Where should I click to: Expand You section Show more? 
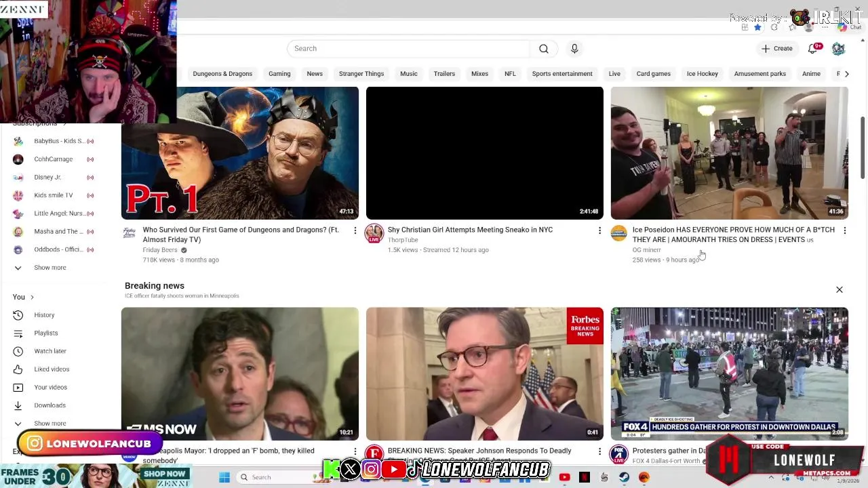coord(54,424)
